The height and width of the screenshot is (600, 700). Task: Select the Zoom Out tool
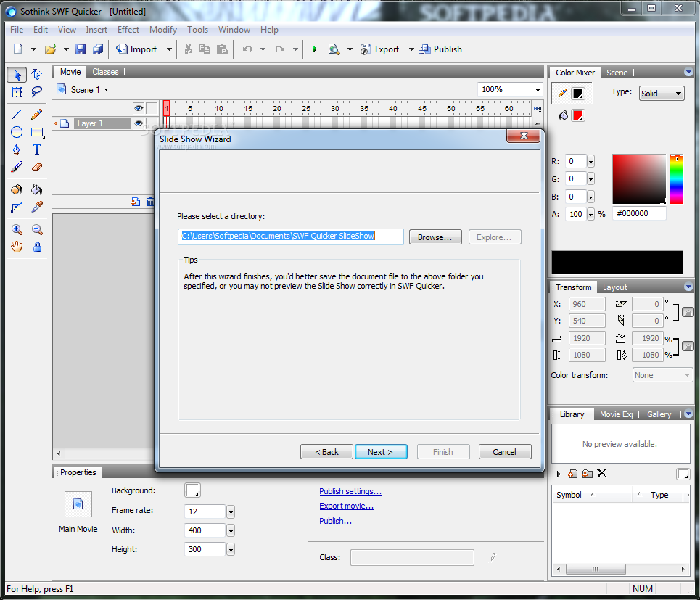click(x=36, y=229)
